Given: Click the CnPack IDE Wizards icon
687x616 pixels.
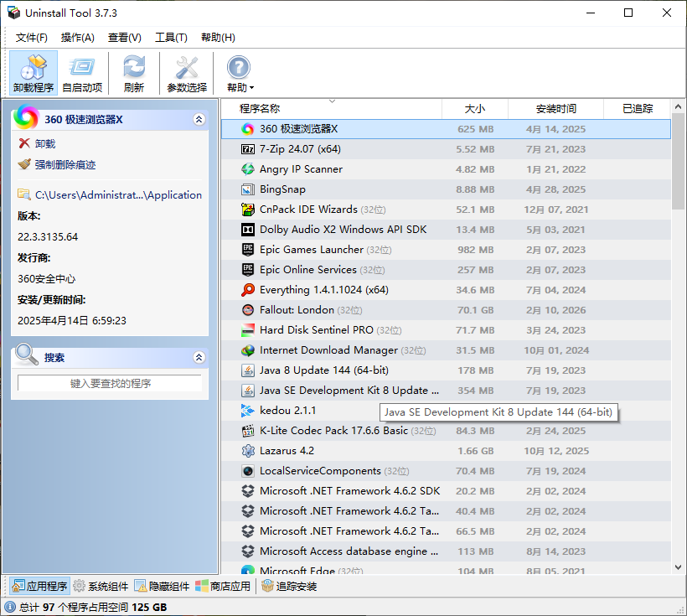Looking at the screenshot, I should pos(247,210).
